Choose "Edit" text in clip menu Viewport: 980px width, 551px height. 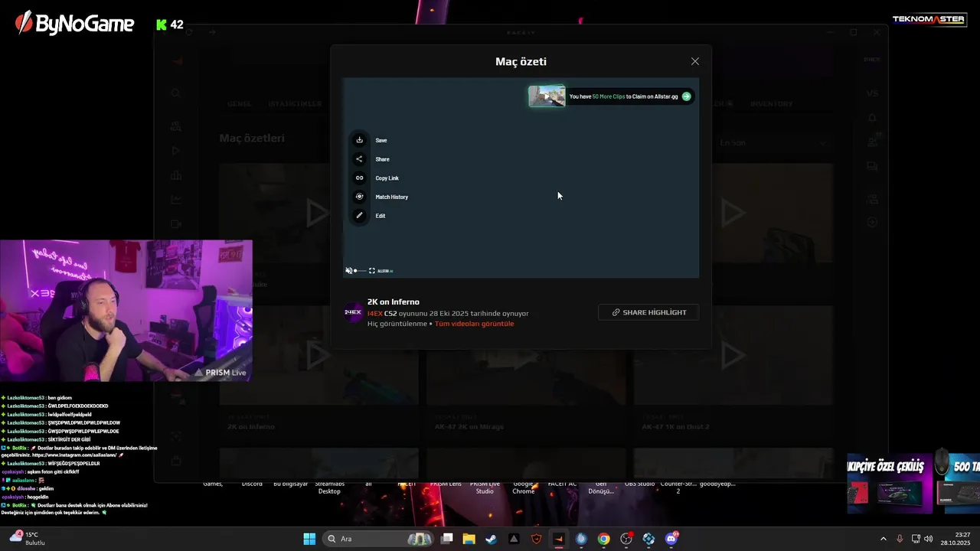(x=380, y=216)
